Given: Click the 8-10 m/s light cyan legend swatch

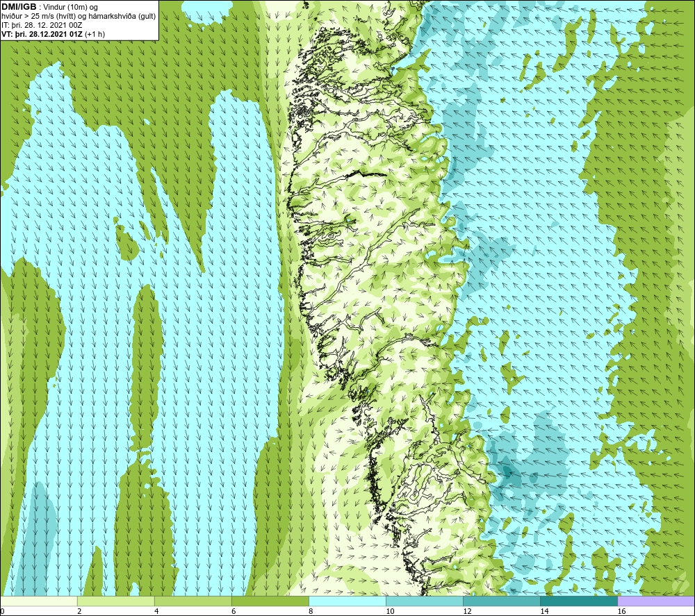Looking at the screenshot, I should [x=347, y=601].
